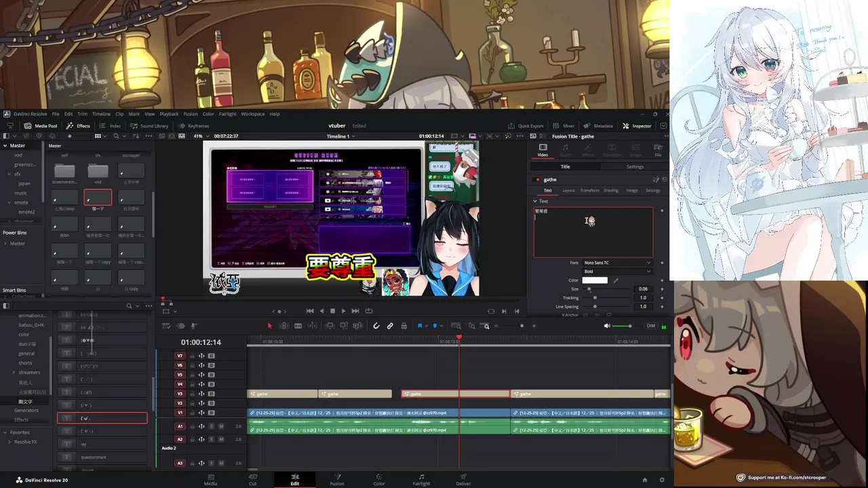Open the Transform tab of gathe title
This screenshot has width=868, height=488.
(589, 190)
